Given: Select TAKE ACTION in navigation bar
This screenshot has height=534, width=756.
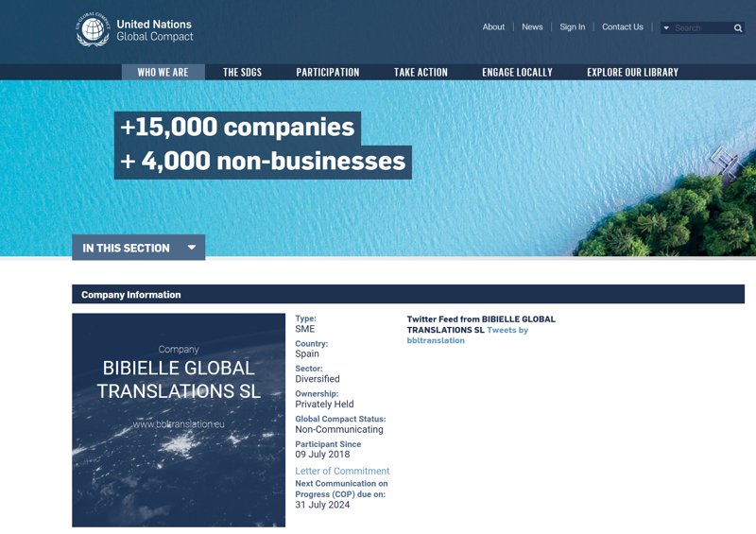Looking at the screenshot, I should tap(421, 72).
